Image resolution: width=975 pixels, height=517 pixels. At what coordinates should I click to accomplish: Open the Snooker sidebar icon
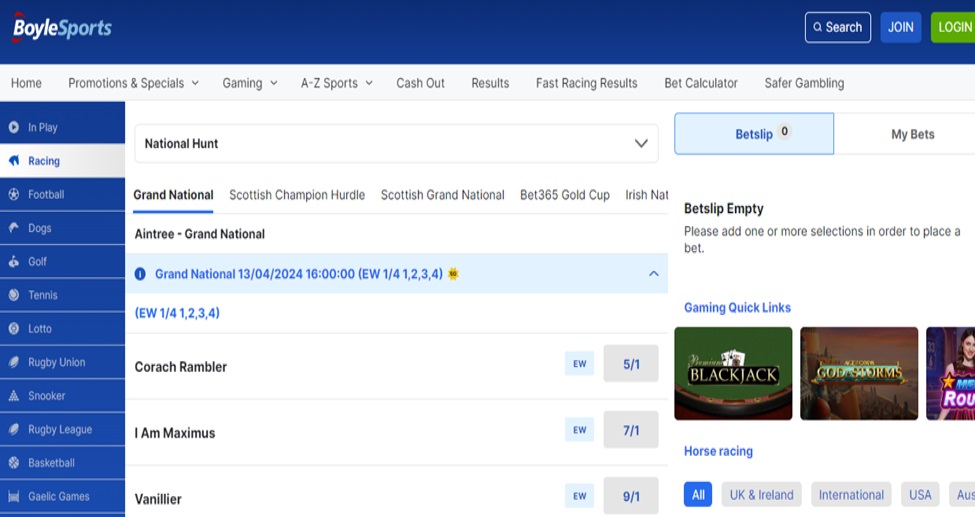click(x=14, y=396)
